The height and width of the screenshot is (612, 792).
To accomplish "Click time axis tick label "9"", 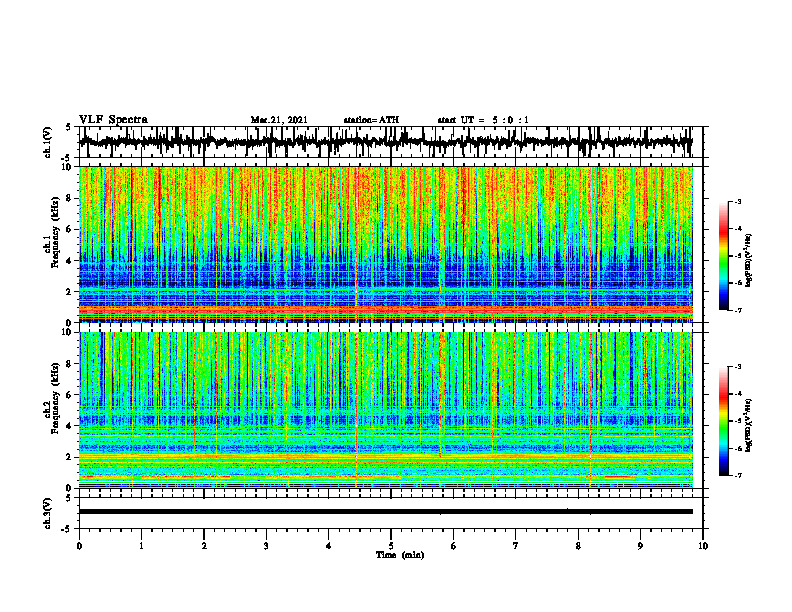I will point(640,546).
